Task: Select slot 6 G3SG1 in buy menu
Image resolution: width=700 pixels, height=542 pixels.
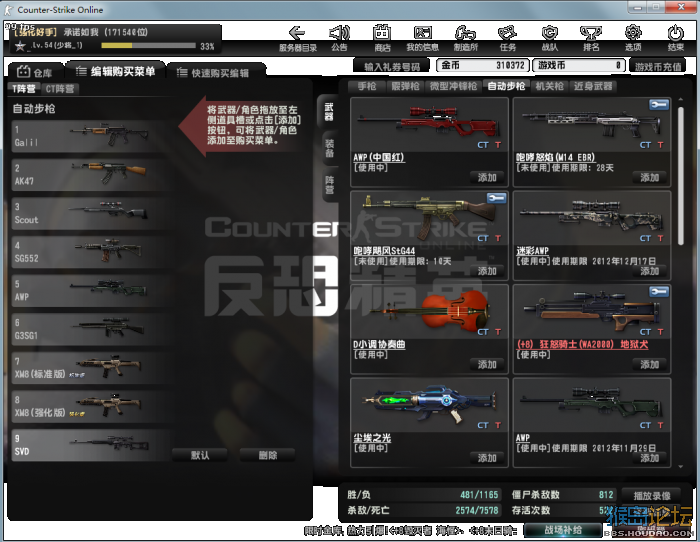Action: pos(92,329)
